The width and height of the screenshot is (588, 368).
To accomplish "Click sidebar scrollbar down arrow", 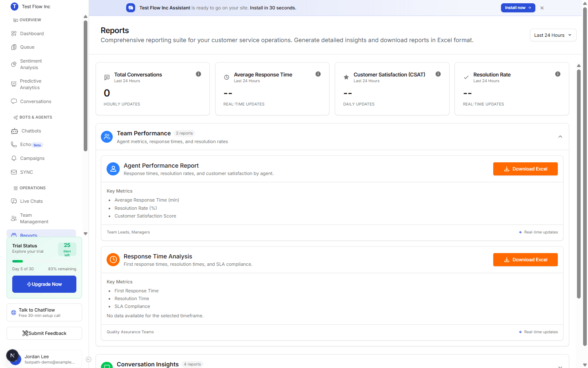I will point(85,233).
